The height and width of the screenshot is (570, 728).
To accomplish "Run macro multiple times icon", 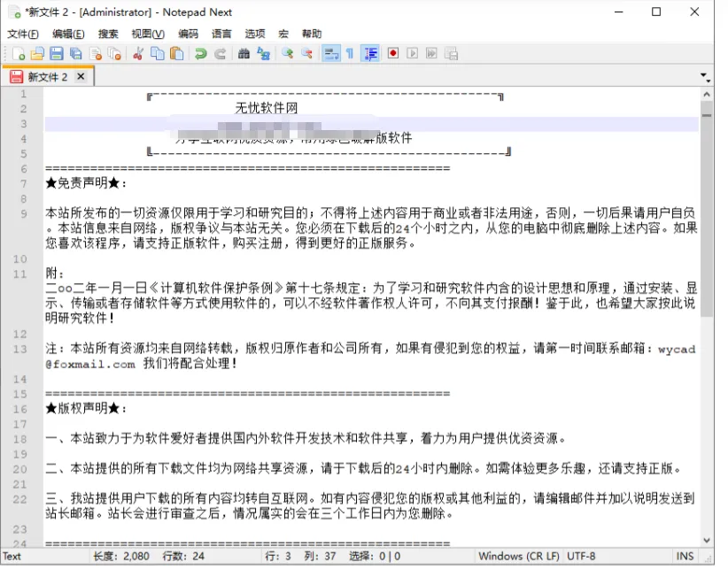I will coord(432,54).
